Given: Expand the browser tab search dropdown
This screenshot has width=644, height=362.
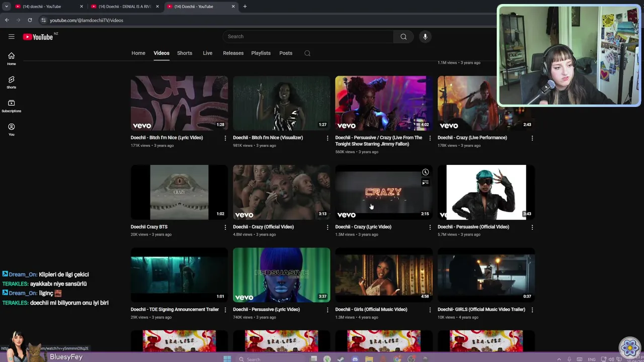Looking at the screenshot, I should coord(7,7).
